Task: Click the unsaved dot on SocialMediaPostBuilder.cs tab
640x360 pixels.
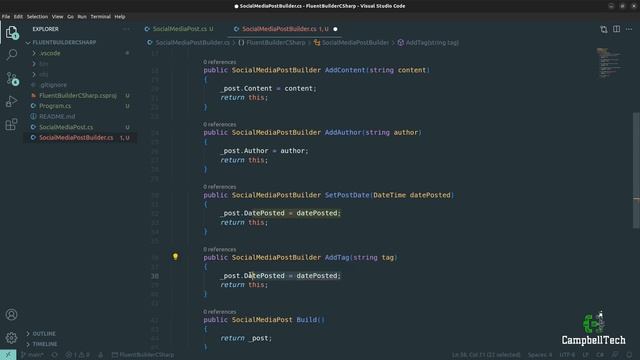Action: click(x=335, y=29)
